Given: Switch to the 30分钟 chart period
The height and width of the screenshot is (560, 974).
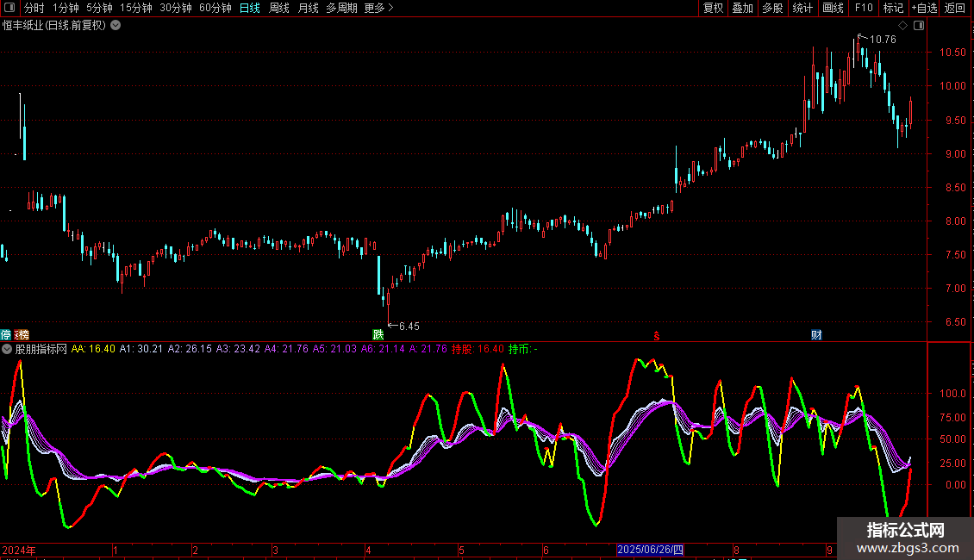Looking at the screenshot, I should point(176,8).
